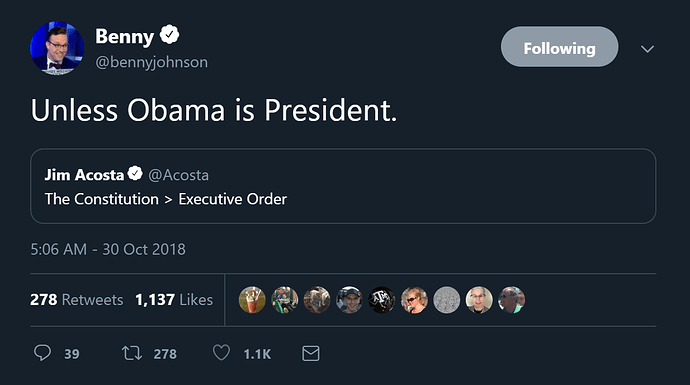Open Benny's profile picture
The height and width of the screenshot is (385, 690).
click(x=57, y=48)
